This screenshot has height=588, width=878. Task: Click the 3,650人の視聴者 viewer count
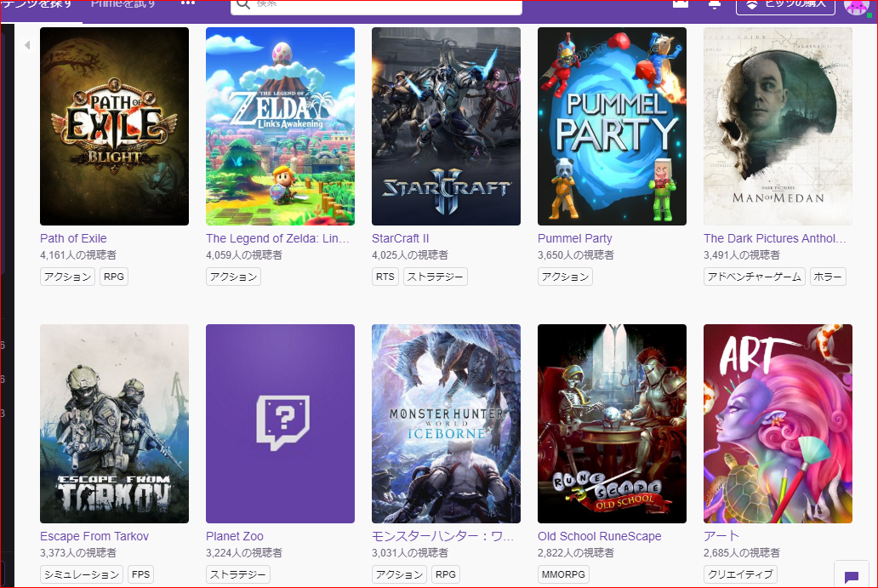pos(576,255)
